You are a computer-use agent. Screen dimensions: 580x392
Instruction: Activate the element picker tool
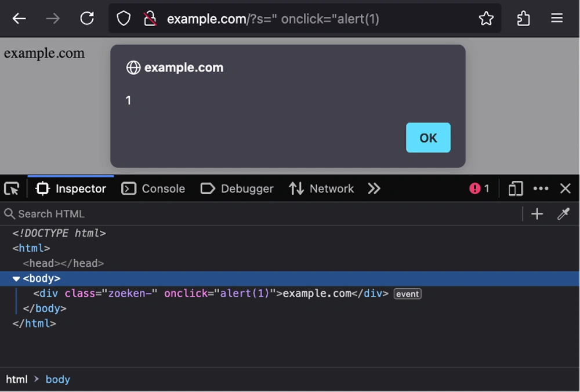[12, 188]
